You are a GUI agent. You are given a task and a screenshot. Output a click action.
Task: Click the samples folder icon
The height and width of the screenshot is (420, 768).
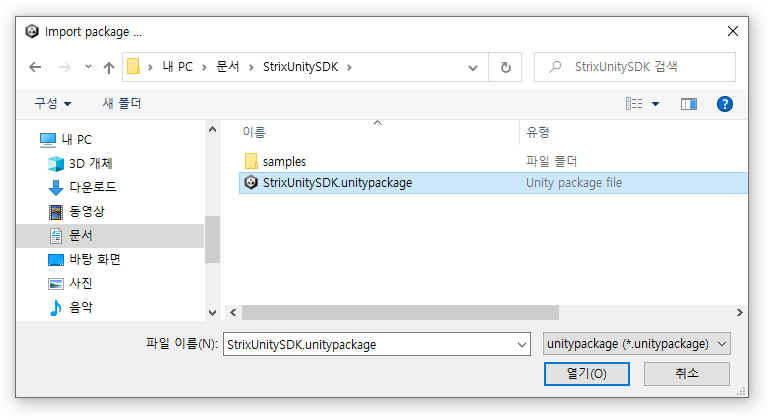(251, 161)
